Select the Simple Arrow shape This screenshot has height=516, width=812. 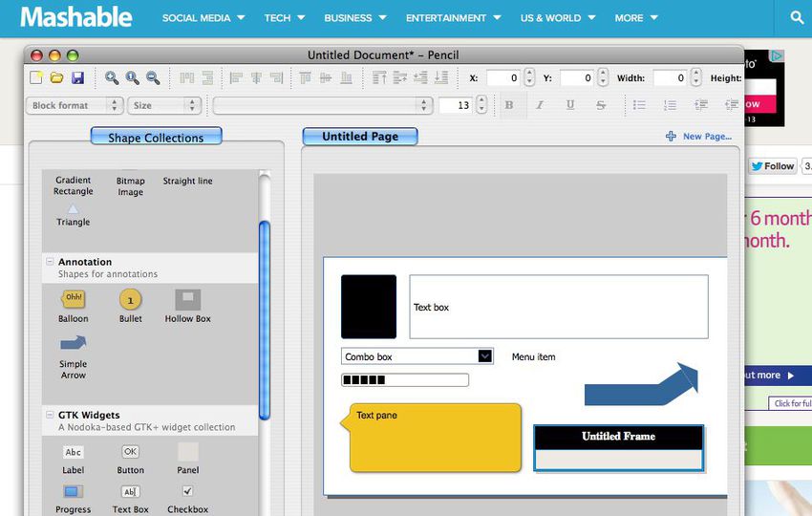(73, 344)
